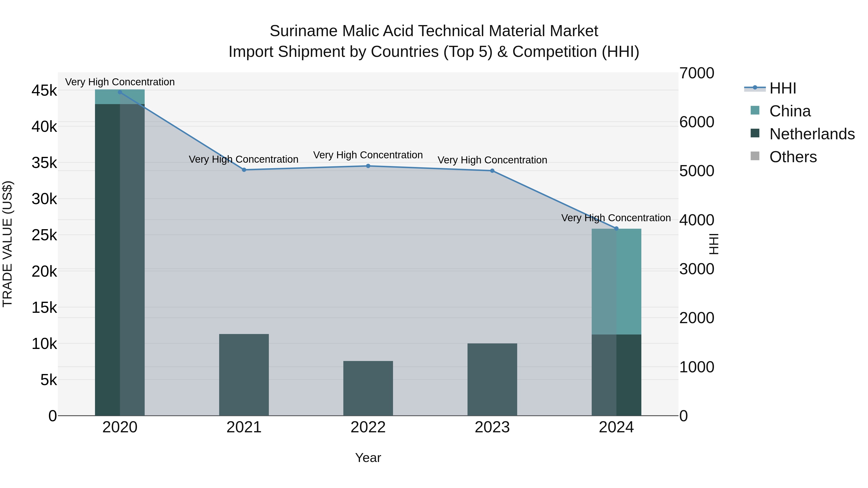
Task: Click 'Very High Concentration' label above 2024
Action: coord(616,218)
